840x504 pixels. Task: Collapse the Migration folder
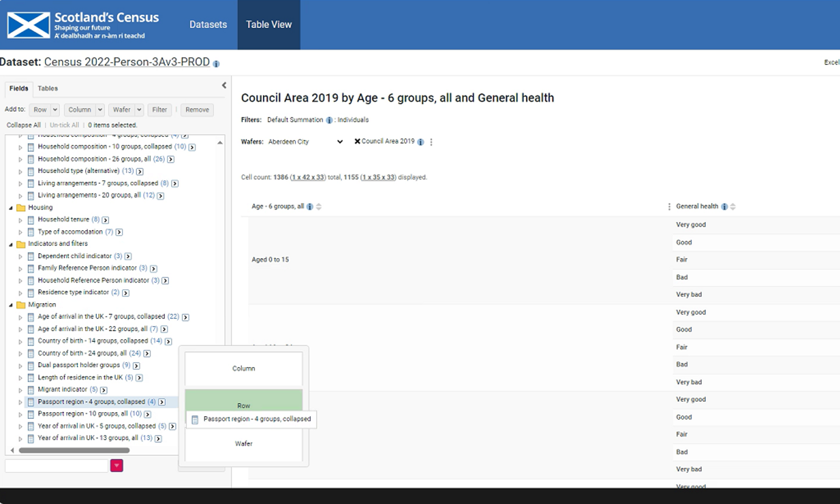coord(11,305)
